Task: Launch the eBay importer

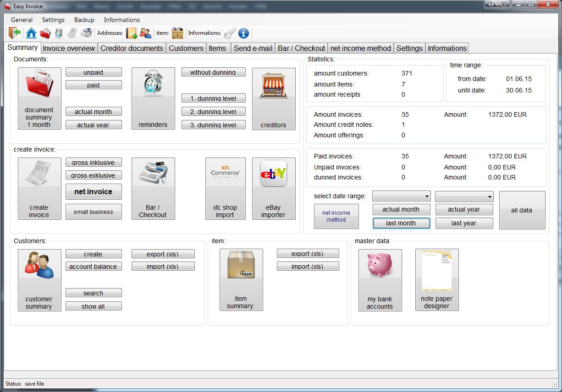Action: coord(274,189)
